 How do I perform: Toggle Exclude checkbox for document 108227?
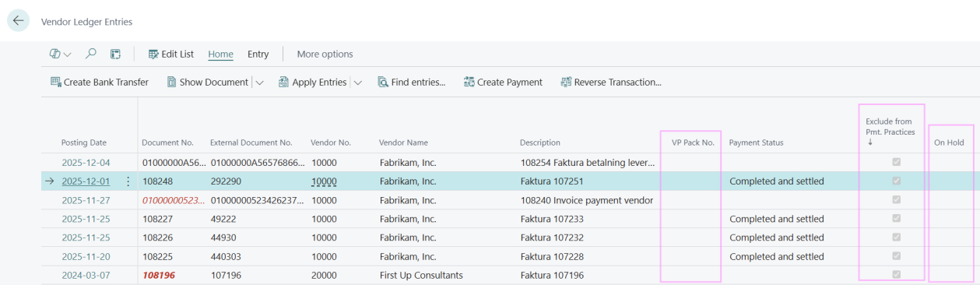coord(896,218)
